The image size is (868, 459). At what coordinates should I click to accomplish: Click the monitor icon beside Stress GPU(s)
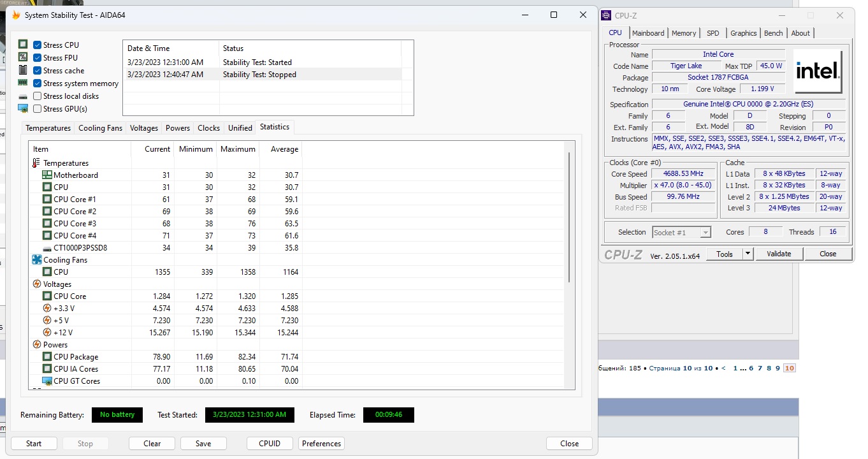[x=23, y=108]
